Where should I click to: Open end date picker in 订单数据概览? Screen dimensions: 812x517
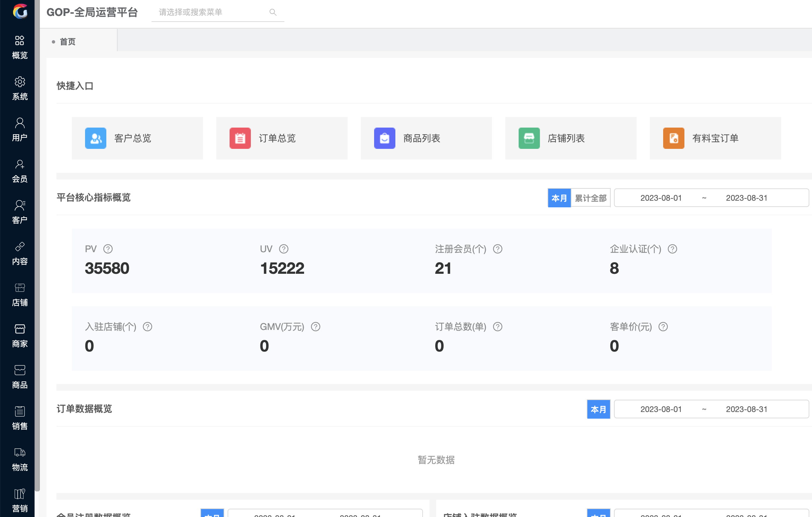tap(746, 409)
